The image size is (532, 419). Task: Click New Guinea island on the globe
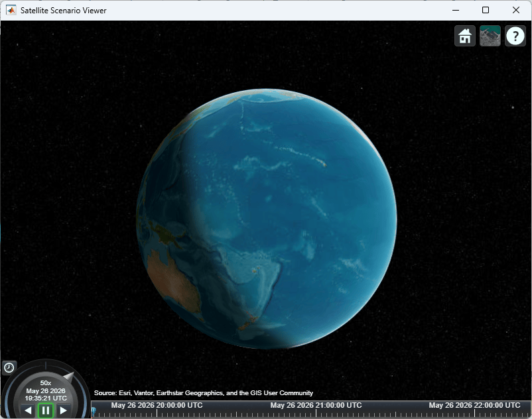(167, 233)
